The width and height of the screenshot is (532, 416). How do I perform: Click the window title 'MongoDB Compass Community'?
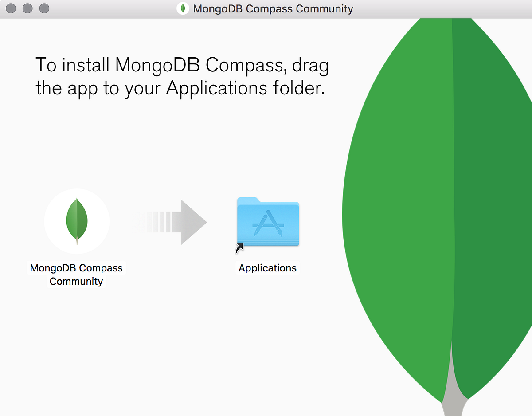click(x=273, y=8)
